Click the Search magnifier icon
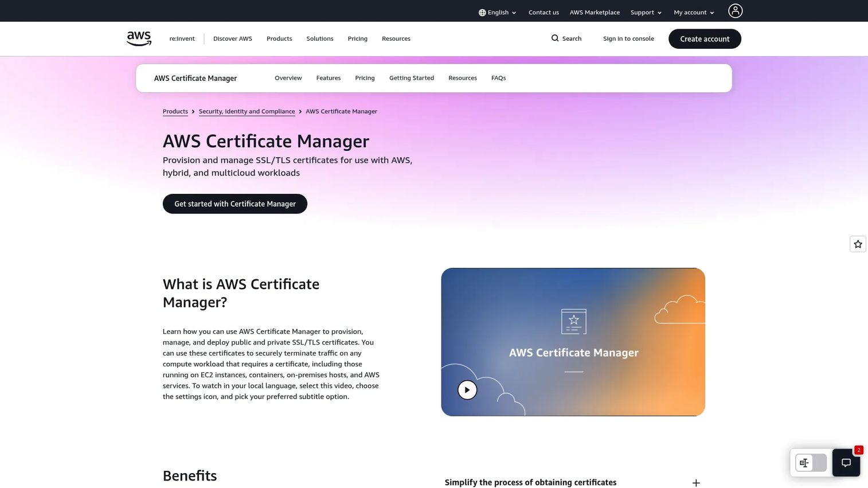Screen dimensions: 868x488 [x=555, y=38]
